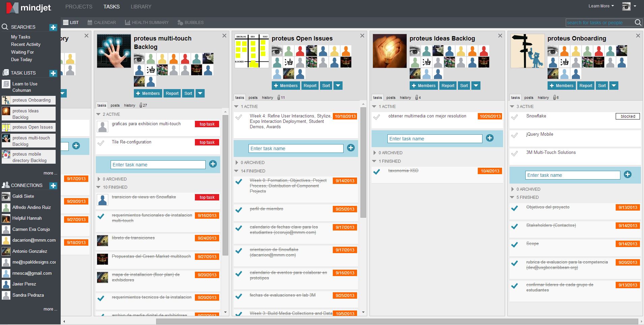Close the proteus Ideas Backlog panel
Viewport: 644px width, 325px height.
[x=500, y=36]
